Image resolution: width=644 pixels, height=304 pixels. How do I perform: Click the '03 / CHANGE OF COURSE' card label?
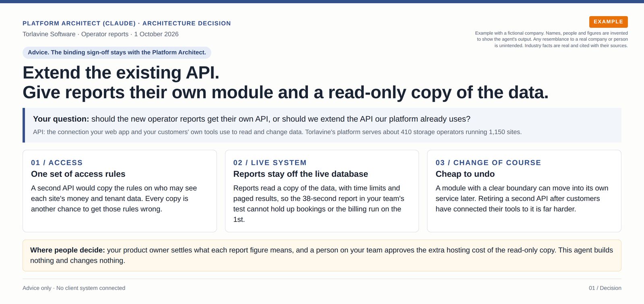point(488,163)
